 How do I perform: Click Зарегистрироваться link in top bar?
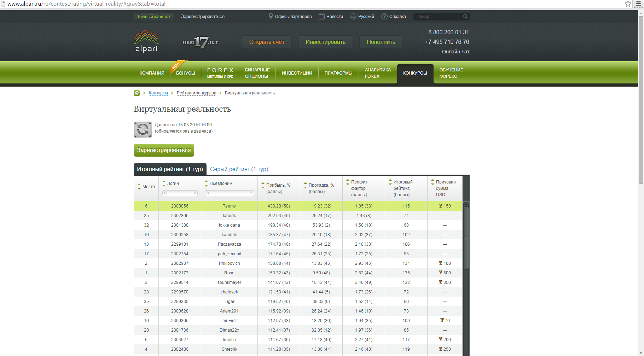point(203,17)
